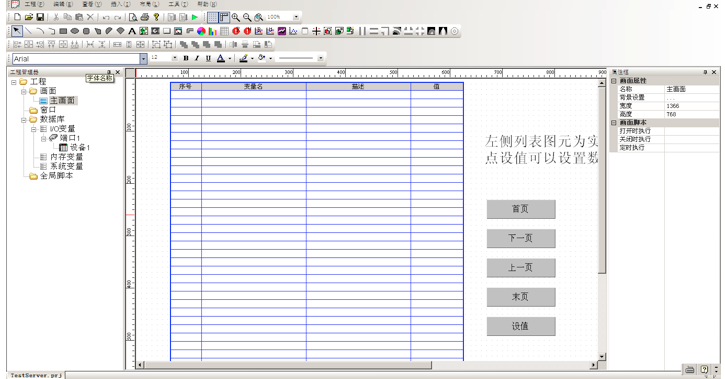This screenshot has height=379, width=725.
Task: Collapse the 画面 folder node
Action: 24,91
